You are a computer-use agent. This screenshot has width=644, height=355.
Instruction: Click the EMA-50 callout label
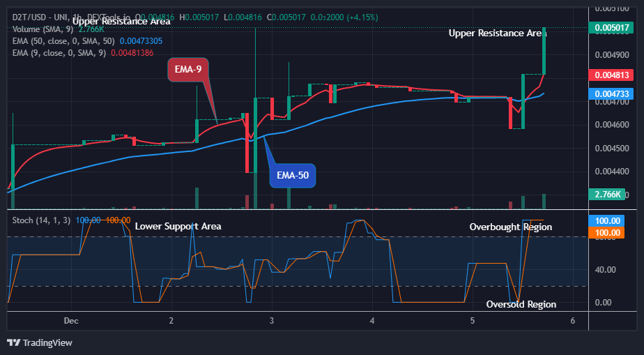click(293, 176)
